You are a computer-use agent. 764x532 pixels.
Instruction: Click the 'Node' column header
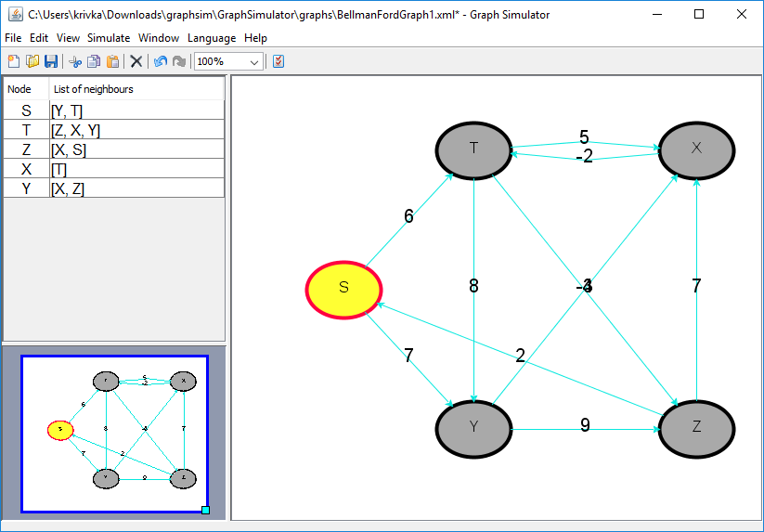pos(26,89)
